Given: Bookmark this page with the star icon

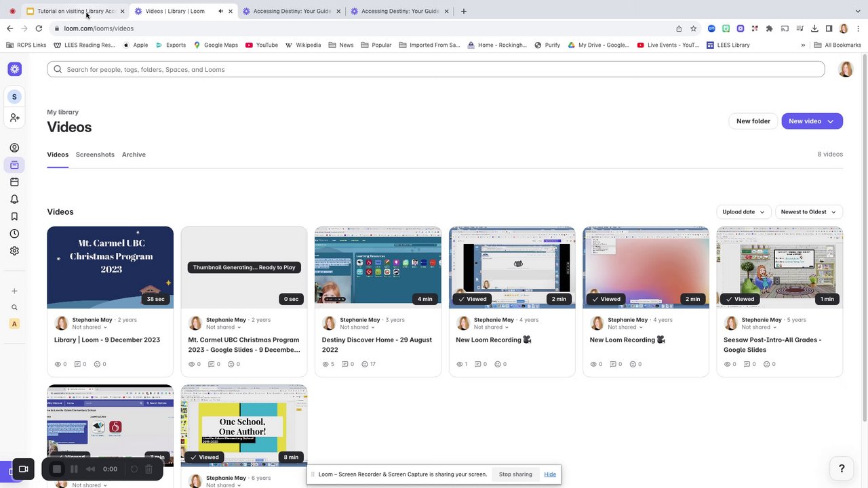Looking at the screenshot, I should (693, 28).
